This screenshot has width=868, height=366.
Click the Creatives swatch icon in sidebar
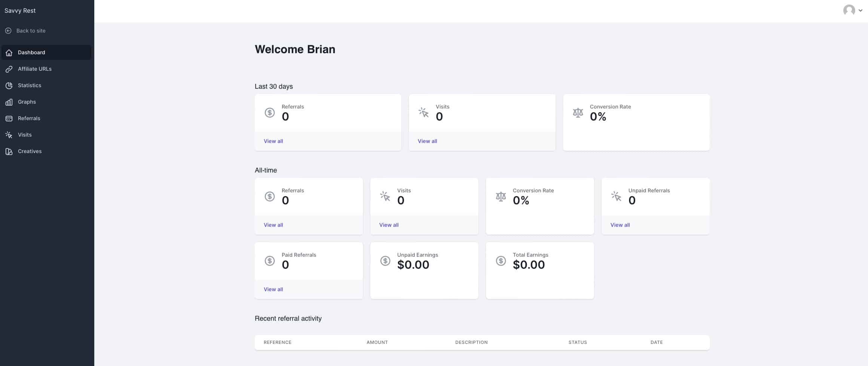9,152
